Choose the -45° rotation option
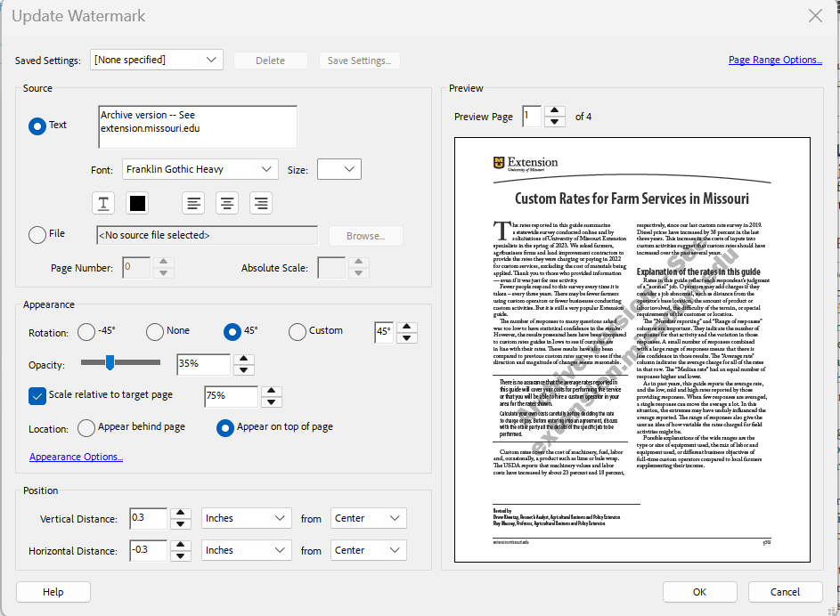840x616 pixels. coord(86,332)
